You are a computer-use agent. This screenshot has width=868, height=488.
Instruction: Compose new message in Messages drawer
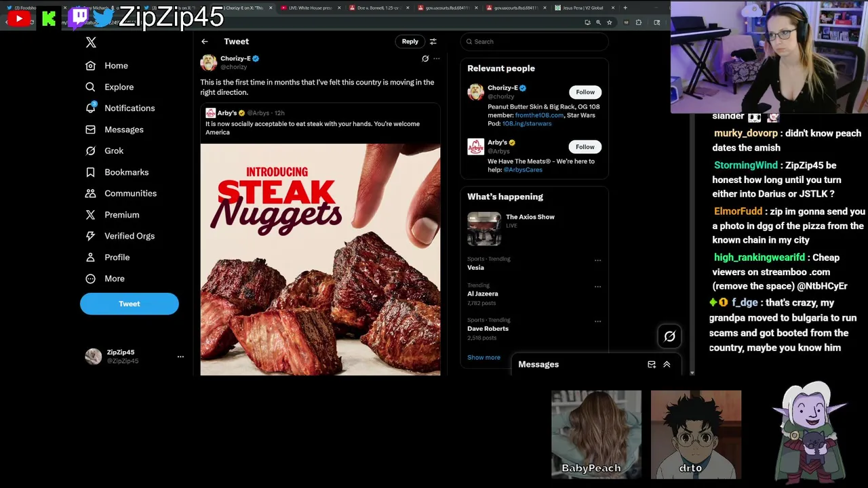click(x=652, y=365)
